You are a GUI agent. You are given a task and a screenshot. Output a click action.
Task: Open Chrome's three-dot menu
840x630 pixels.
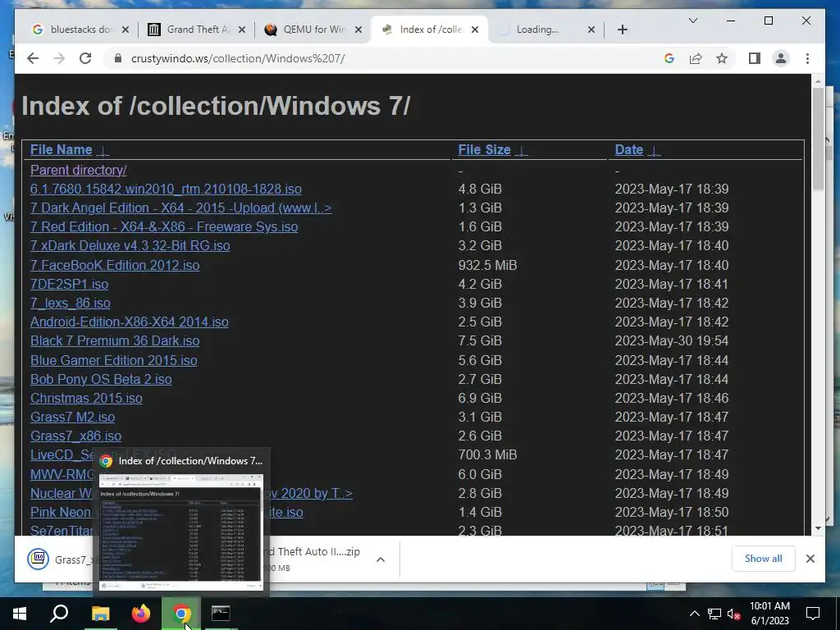tap(807, 58)
